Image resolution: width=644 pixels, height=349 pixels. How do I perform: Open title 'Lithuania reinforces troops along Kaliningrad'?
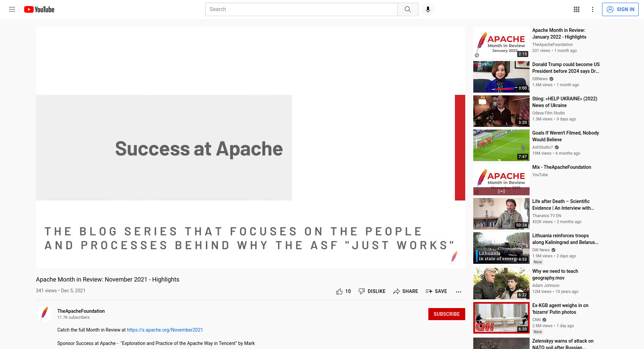point(565,239)
